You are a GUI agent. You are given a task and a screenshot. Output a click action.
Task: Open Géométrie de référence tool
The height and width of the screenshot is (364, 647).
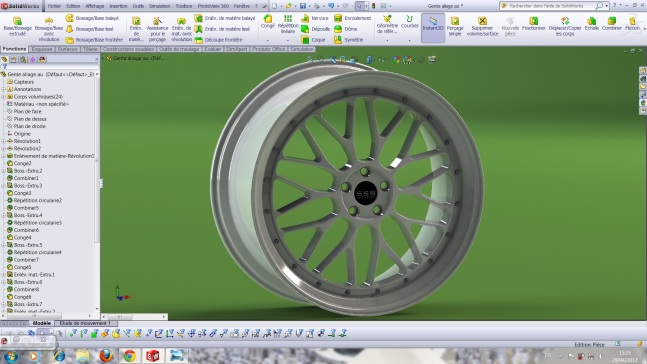point(387,24)
